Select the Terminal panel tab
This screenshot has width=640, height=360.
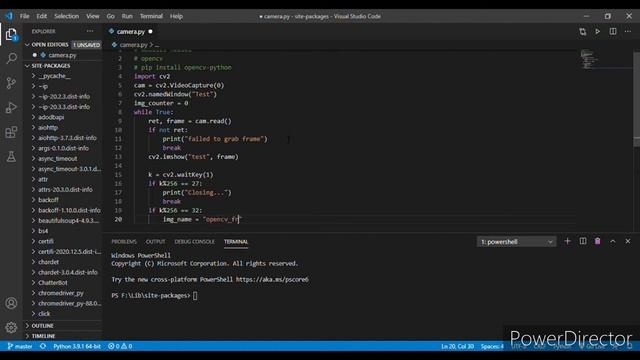(236, 242)
